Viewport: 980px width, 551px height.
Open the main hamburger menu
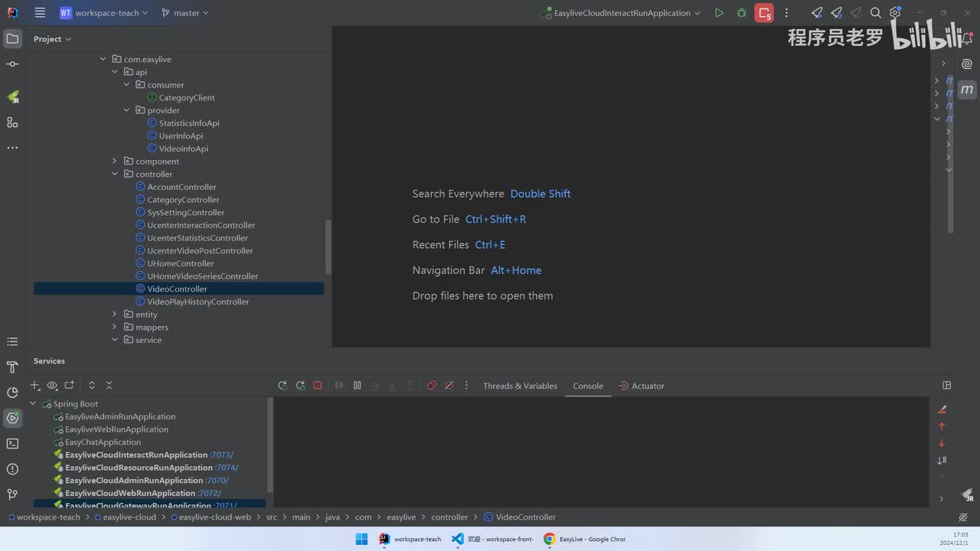click(40, 13)
